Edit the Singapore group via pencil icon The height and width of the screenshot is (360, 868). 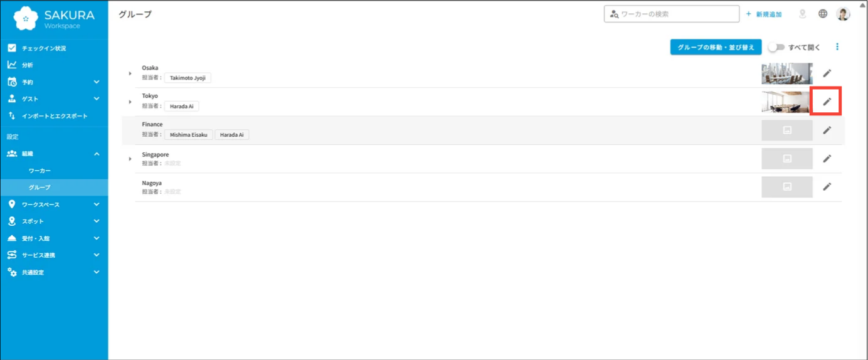(x=827, y=158)
